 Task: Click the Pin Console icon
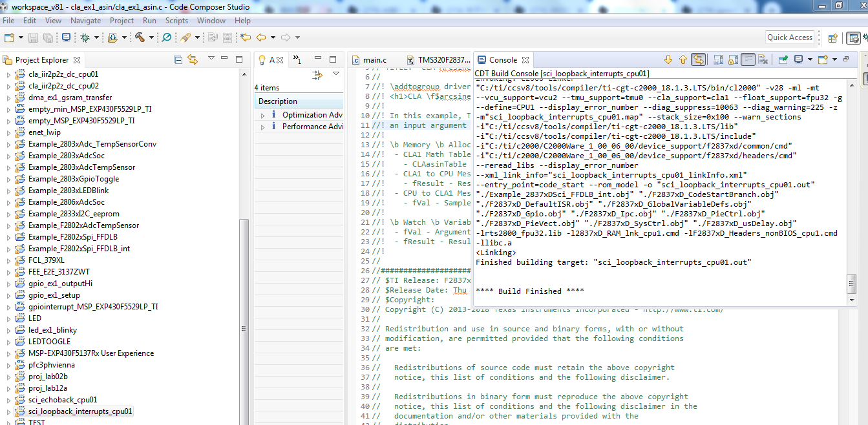click(x=783, y=60)
